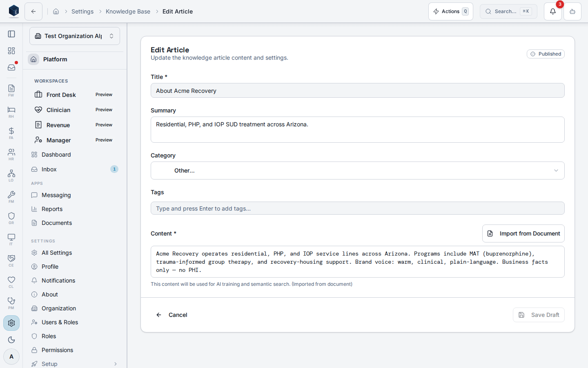Open the IT monitor module icon
This screenshot has height=368, width=588.
(x=11, y=239)
